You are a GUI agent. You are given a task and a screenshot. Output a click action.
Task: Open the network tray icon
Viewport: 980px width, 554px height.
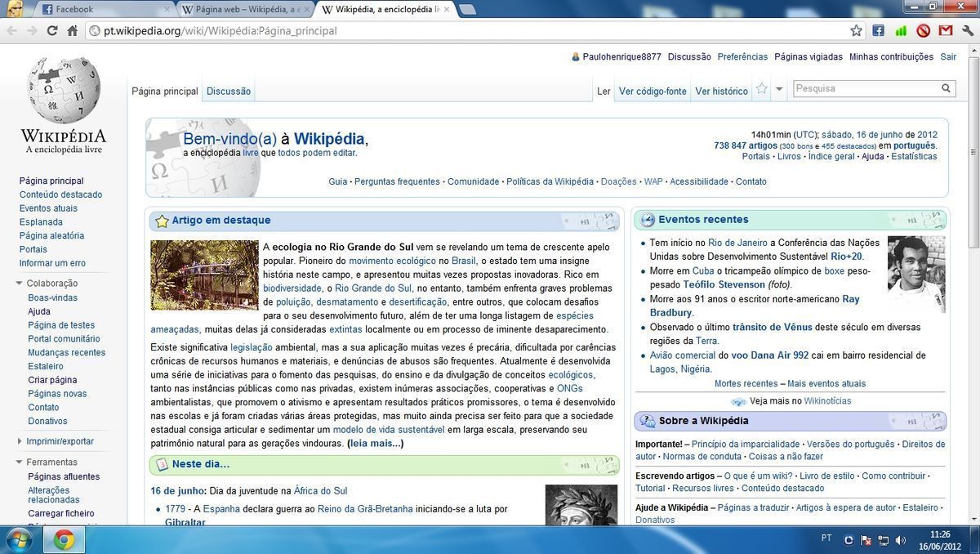click(884, 540)
